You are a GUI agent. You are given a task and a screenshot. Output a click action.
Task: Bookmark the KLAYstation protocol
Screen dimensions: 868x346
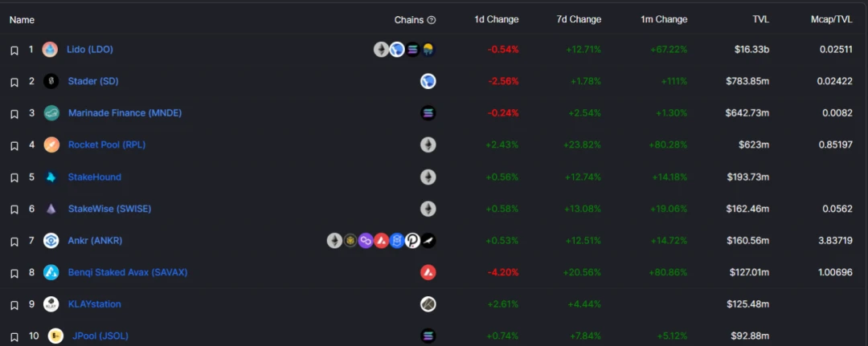[14, 305]
